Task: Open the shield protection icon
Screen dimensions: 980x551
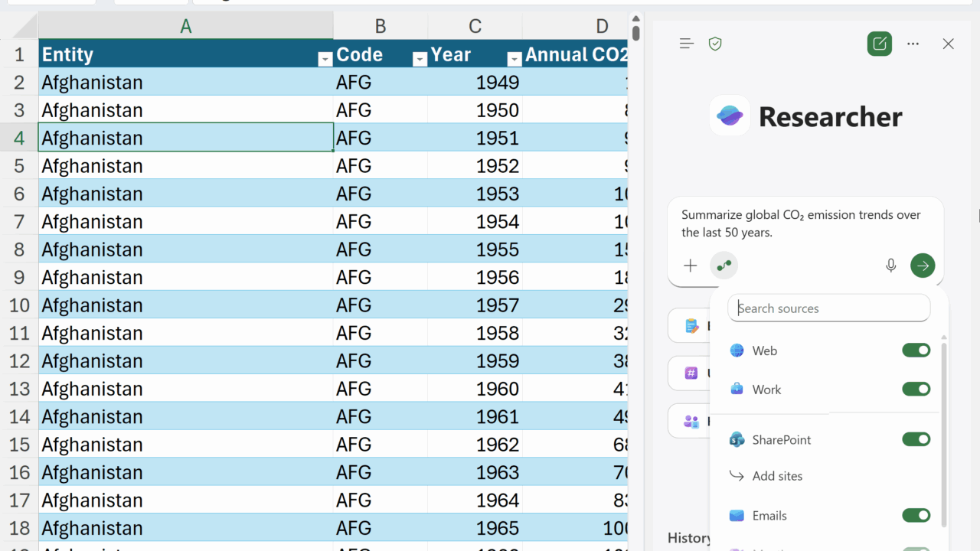Action: (x=715, y=44)
